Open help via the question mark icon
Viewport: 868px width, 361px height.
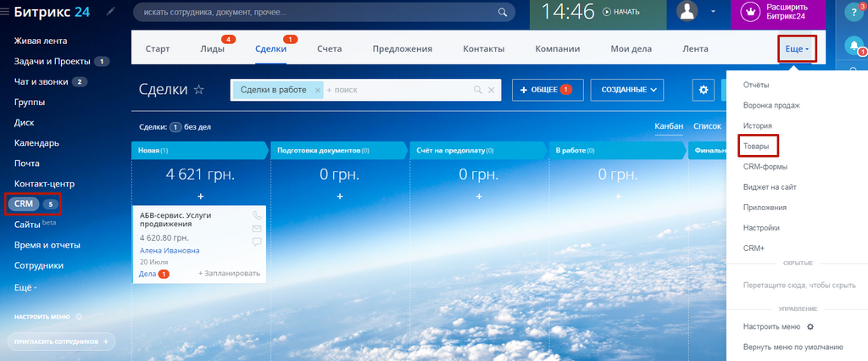(854, 14)
